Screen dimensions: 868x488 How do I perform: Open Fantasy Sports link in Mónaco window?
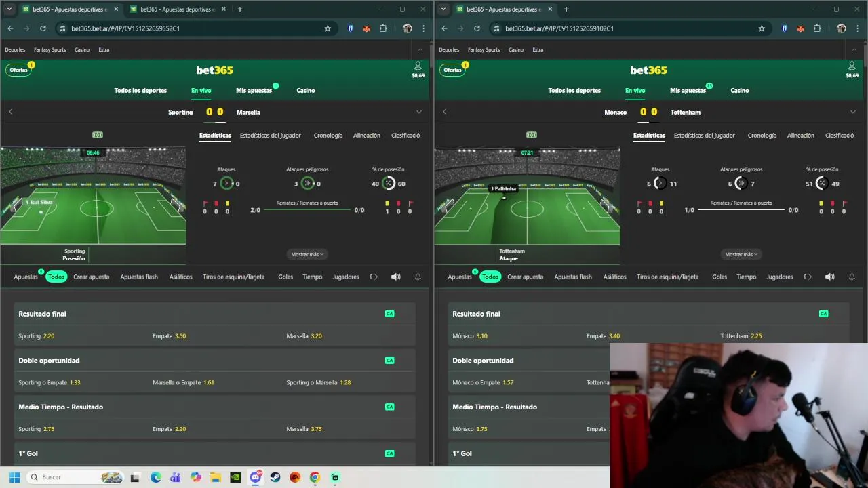[484, 49]
